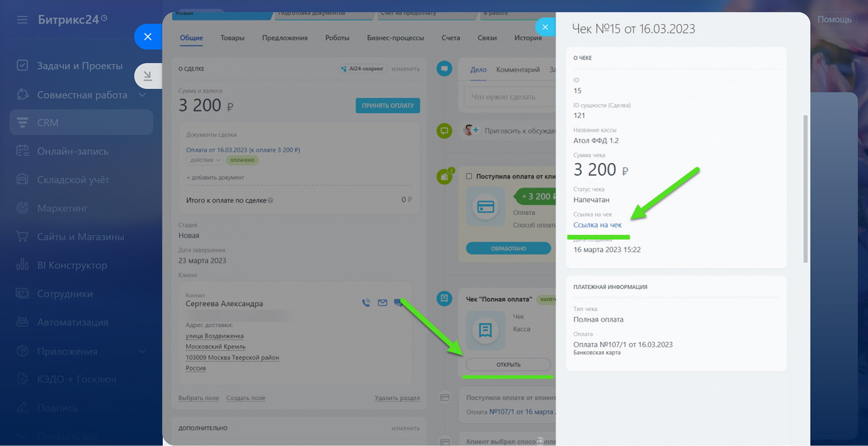Switch to the Общие tab

[191, 38]
